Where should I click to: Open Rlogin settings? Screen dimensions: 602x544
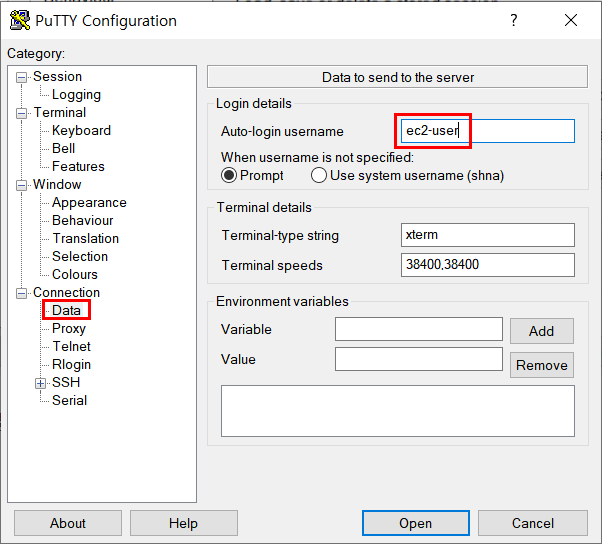[x=71, y=364]
